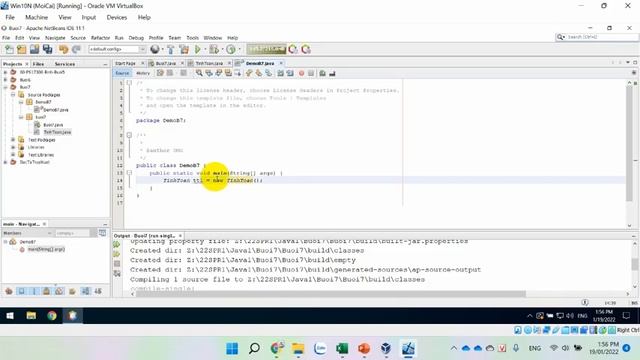The image size is (640, 360).
Task: Click the Demo87.java file icon in project tree
Action: [x=38, y=109]
